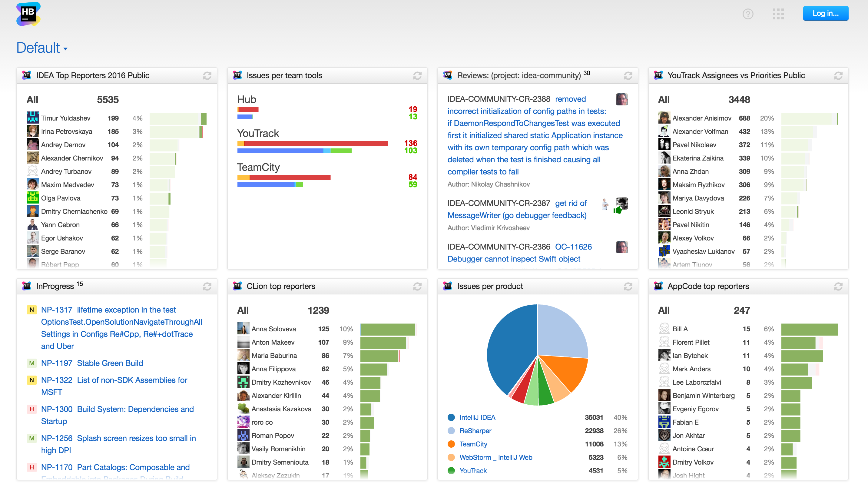Refresh the CLion top reporters widget
Screen dimensions: 868x484
(417, 286)
